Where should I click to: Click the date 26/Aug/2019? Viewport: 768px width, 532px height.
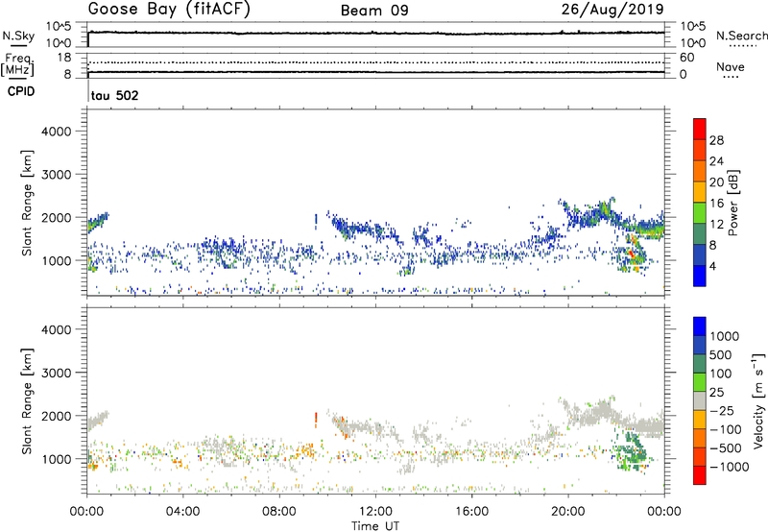pos(612,10)
